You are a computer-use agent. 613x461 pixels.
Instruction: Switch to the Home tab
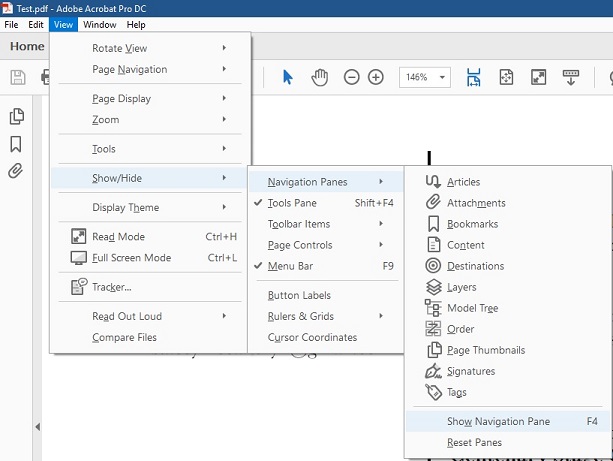(27, 46)
